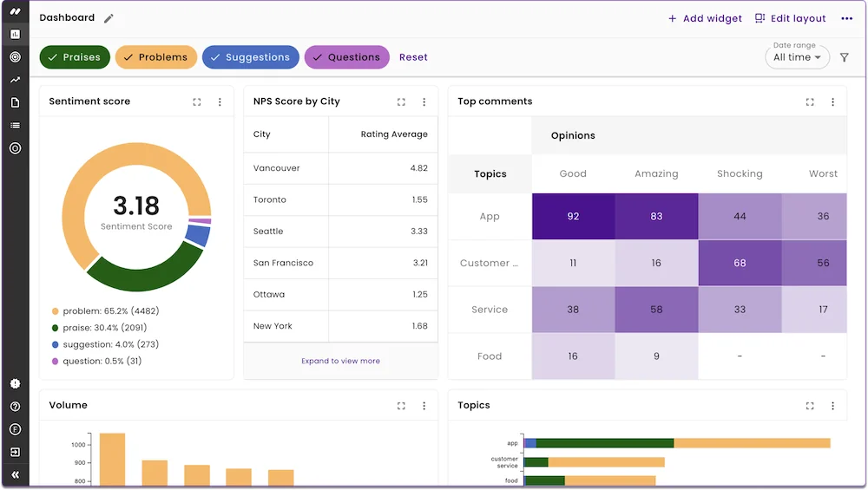Click the pencil icon beside Dashboard title
Image resolution: width=868 pixels, height=490 pixels.
(108, 18)
